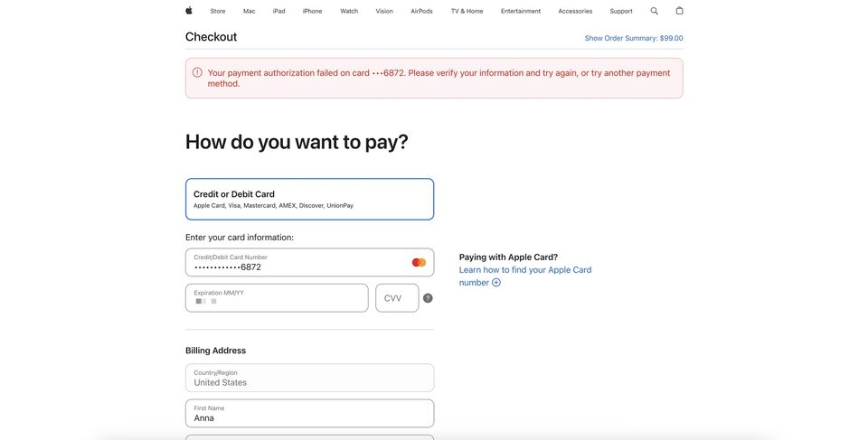Screen dimensions: 868x440
Task: Click the Billing Address heading
Action: (215, 351)
